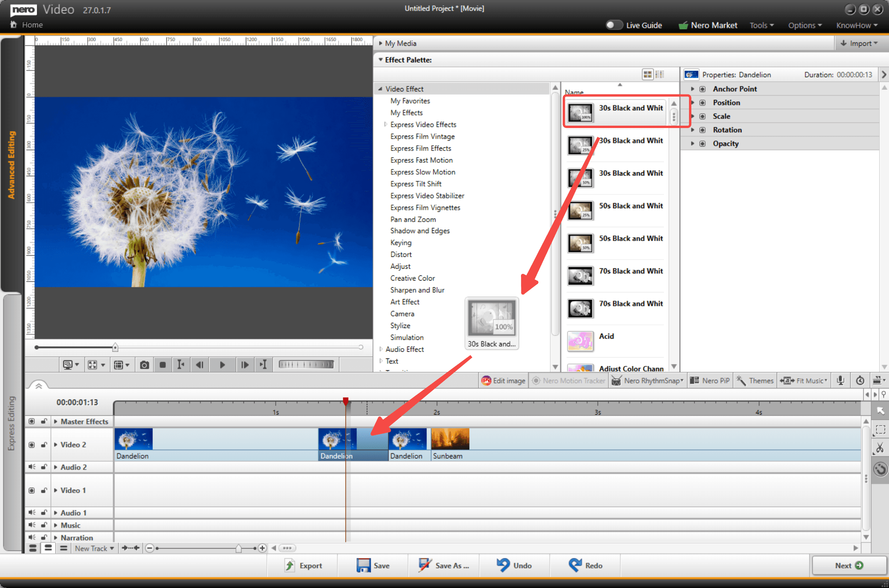Toggle visibility of Video 1 track
Screen dimensions: 889x588
click(32, 490)
